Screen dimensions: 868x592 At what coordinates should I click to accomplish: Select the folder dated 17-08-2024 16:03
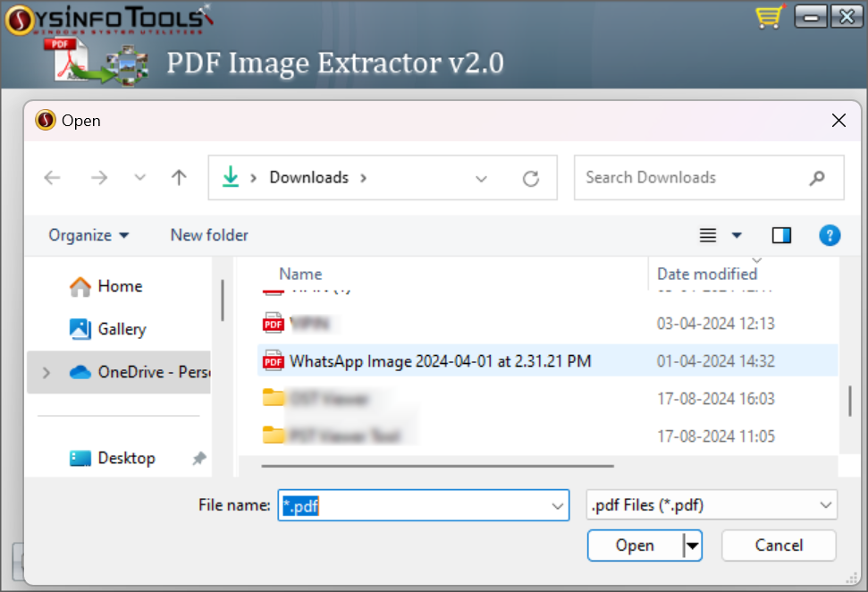547,399
